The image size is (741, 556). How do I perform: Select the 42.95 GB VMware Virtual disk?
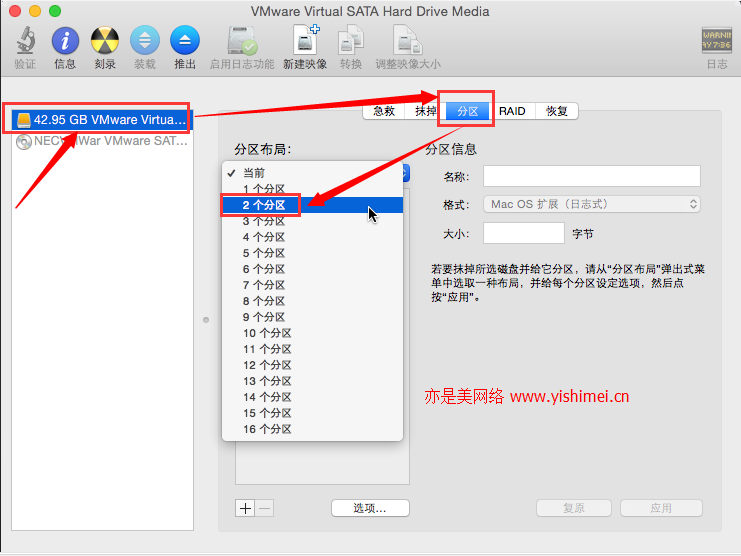103,120
